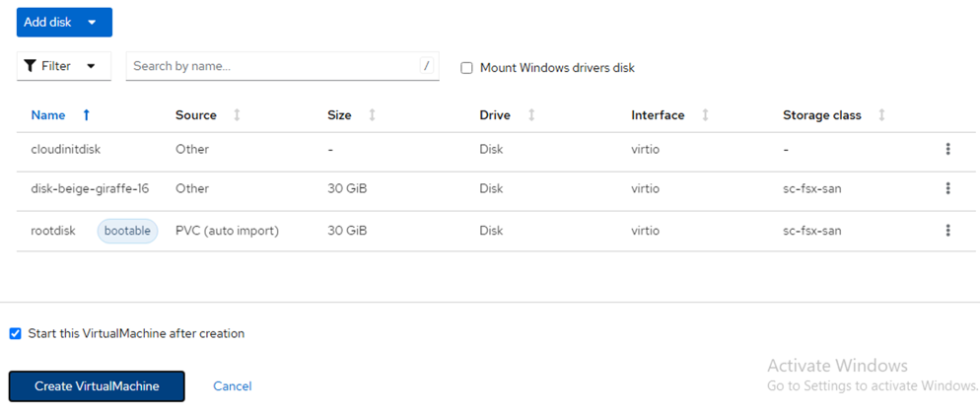This screenshot has width=980, height=415.
Task: Select the disk-beige-giraffe-16 name cell
Action: [90, 188]
